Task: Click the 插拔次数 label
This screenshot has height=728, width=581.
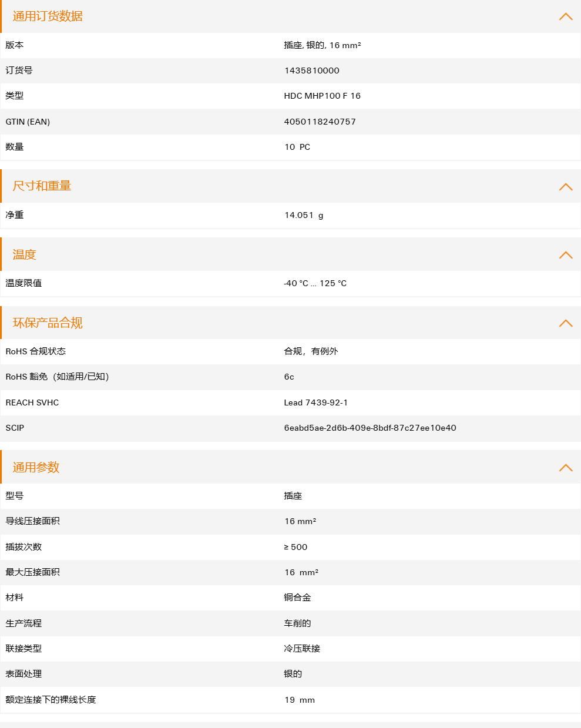Action: coord(23,547)
